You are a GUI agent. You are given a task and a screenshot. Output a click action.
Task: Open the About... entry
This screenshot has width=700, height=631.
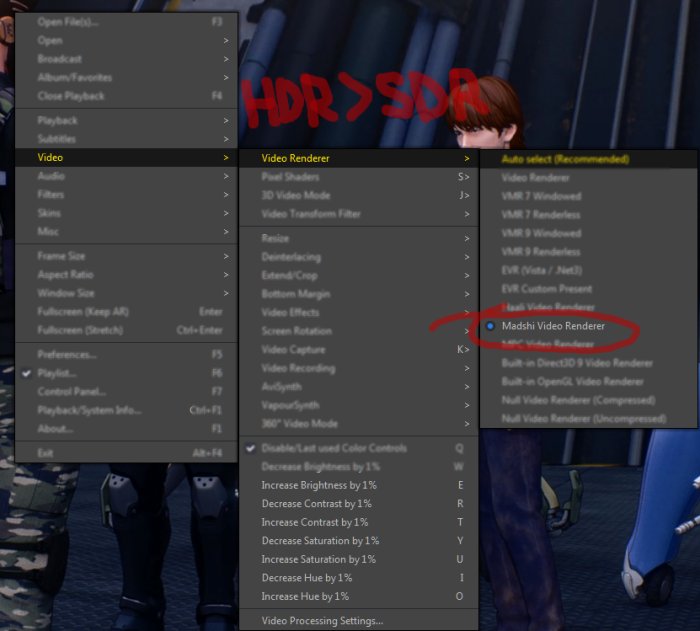point(126,429)
